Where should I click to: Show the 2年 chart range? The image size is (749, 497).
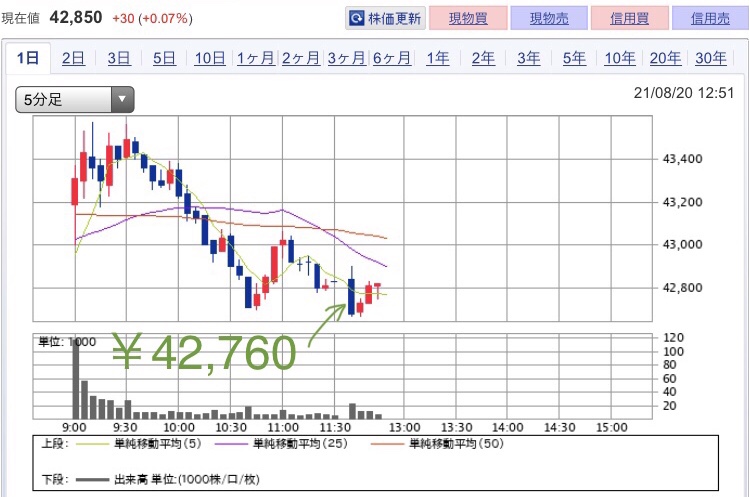point(483,58)
